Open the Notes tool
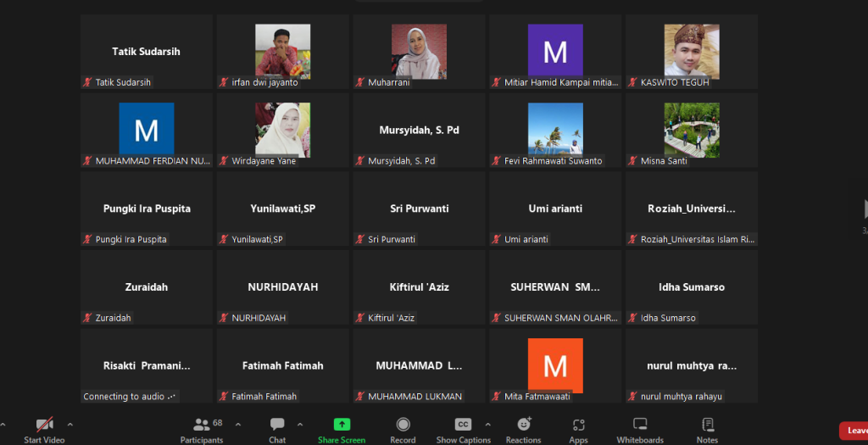 (707, 430)
